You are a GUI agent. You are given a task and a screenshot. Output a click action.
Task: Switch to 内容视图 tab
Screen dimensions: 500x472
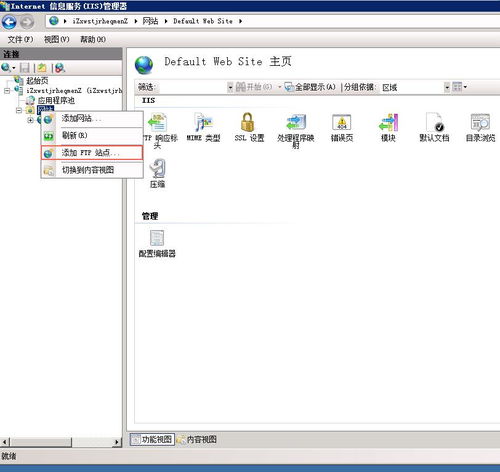pos(197,439)
